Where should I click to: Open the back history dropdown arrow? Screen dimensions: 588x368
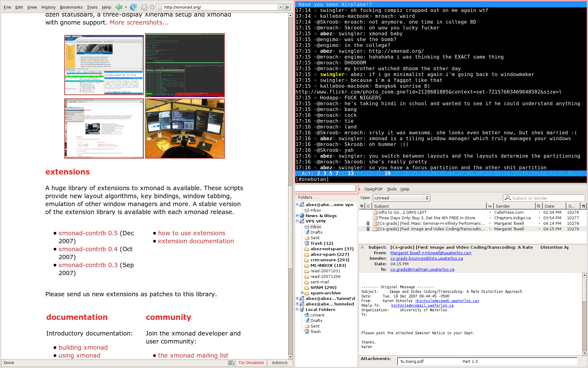point(126,7)
